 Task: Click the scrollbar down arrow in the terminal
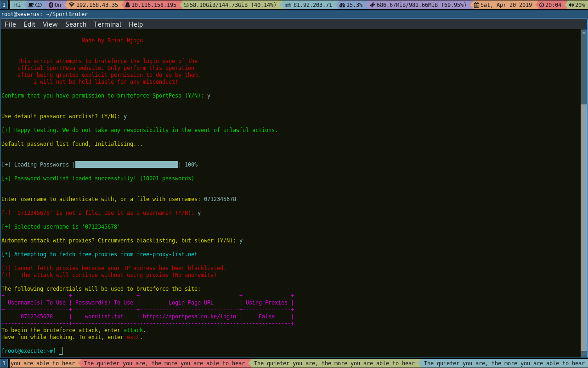[x=584, y=355]
